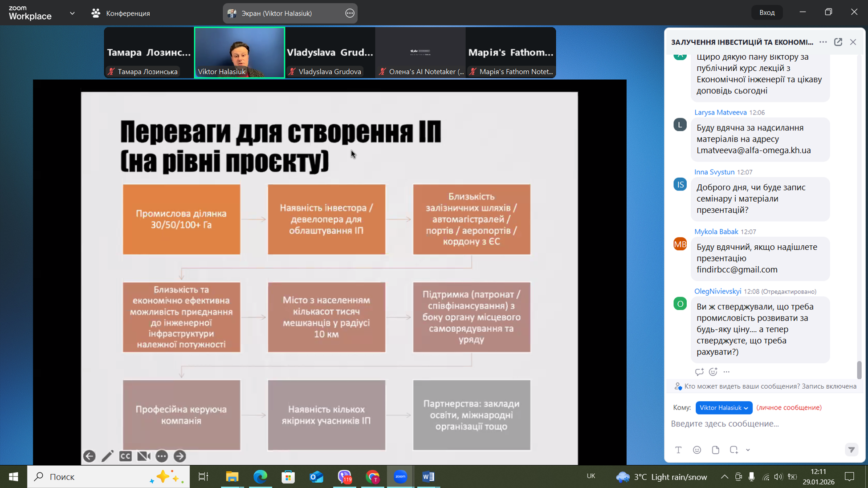
Task: Pop out the chat panel to new window
Action: point(838,42)
